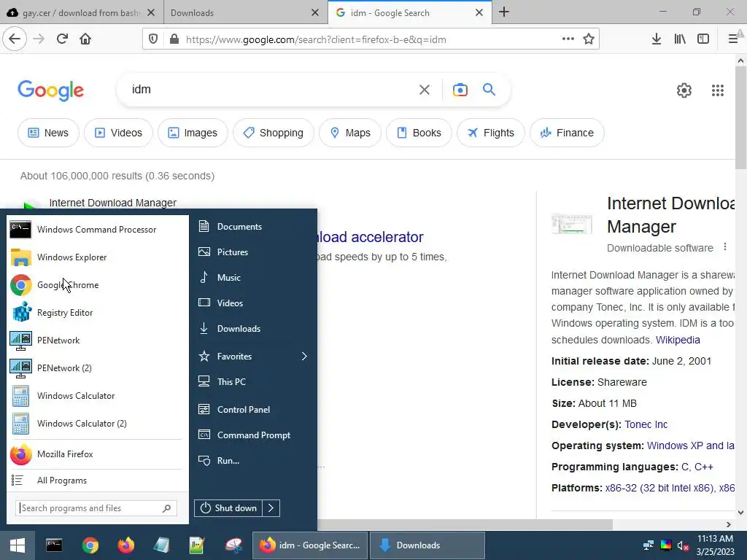Open Windows Calculator (2) entry
Viewport: 747px width, 560px height.
coord(97,424)
